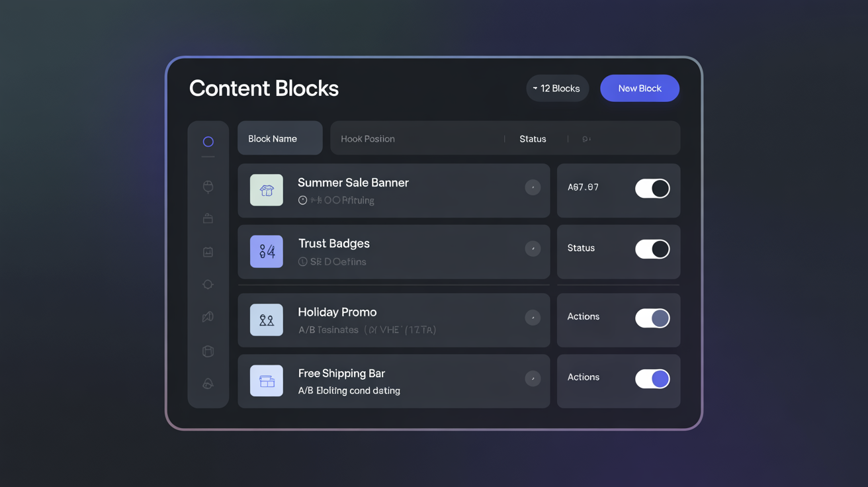Image resolution: width=868 pixels, height=487 pixels.
Task: Open the 12 Blocks dropdown
Action: point(557,89)
